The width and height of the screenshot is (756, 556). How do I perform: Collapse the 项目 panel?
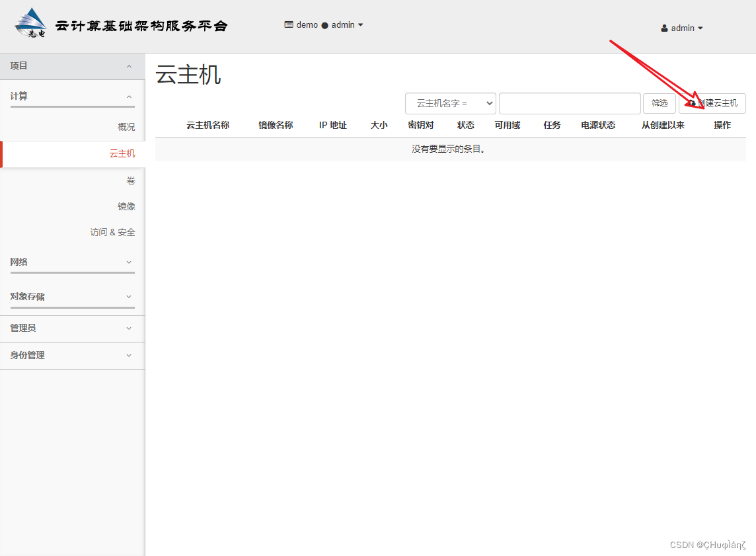click(x=72, y=66)
